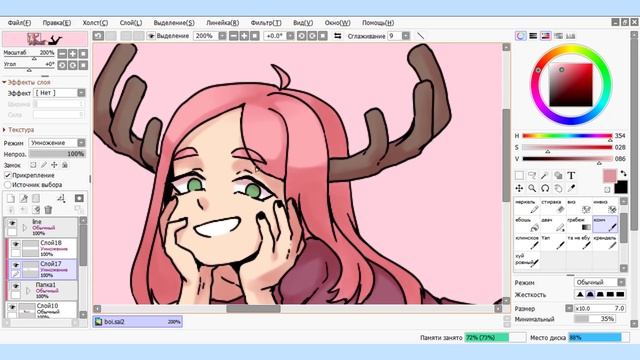This screenshot has width=640, height=360.
Task: Open the "Слой" menu
Action: click(131, 23)
